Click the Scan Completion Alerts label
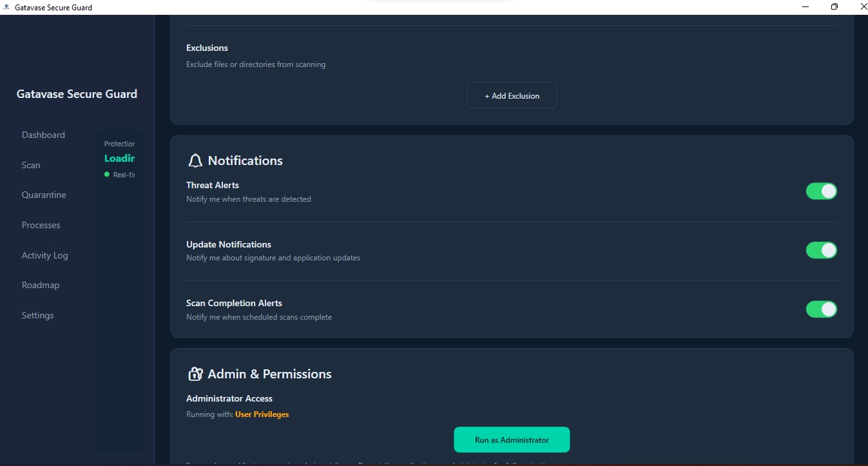This screenshot has width=868, height=466. [234, 303]
